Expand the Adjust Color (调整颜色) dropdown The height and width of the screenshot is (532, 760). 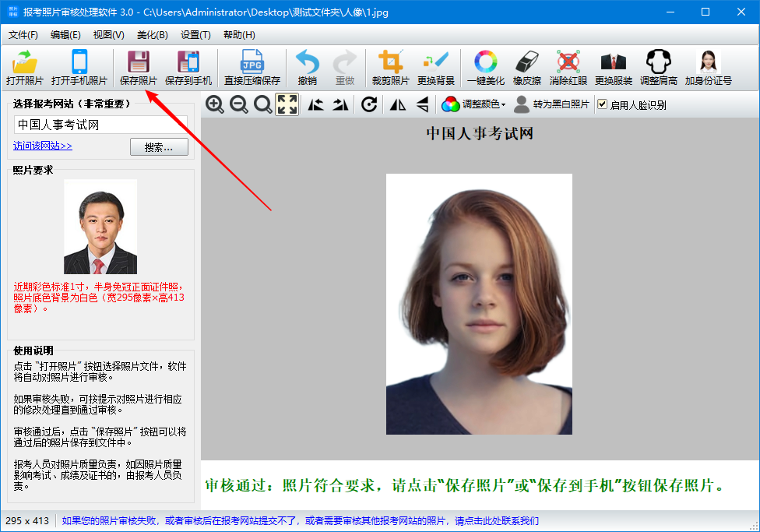tap(474, 104)
